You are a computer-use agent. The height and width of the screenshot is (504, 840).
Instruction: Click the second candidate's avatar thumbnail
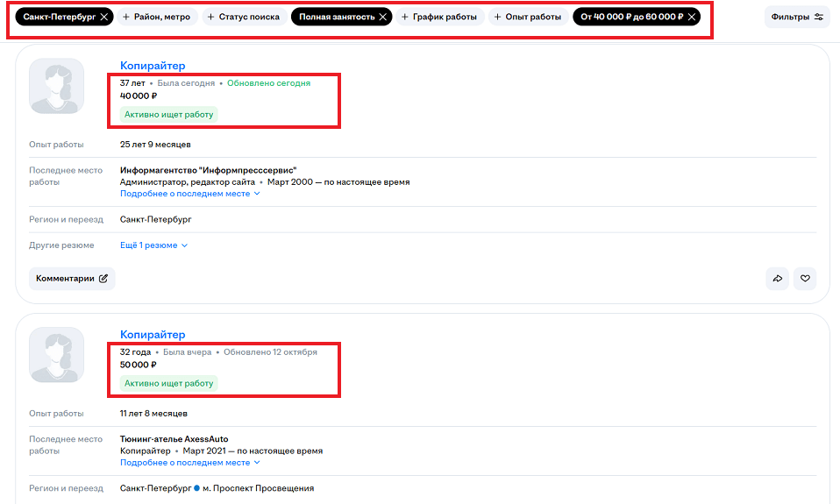click(x=57, y=355)
